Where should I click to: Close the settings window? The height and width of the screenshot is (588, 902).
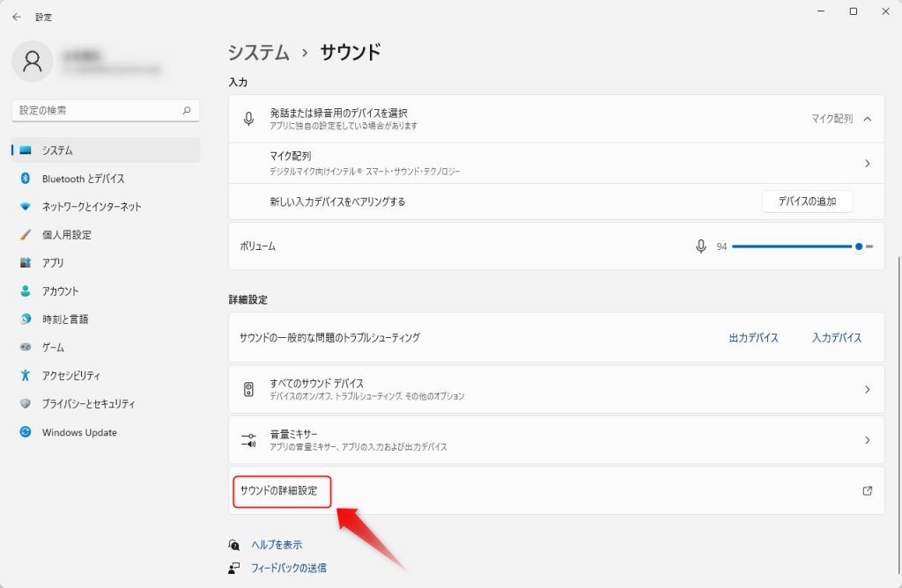(885, 11)
